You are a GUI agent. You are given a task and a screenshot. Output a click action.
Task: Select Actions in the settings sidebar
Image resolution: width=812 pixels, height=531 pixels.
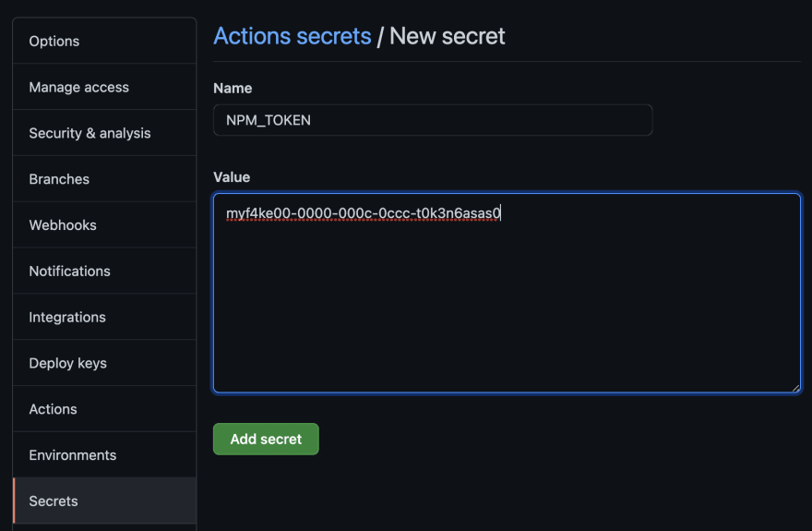[53, 409]
